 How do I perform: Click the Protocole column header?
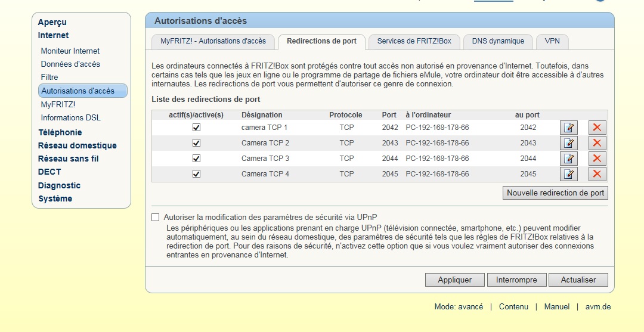pos(346,115)
